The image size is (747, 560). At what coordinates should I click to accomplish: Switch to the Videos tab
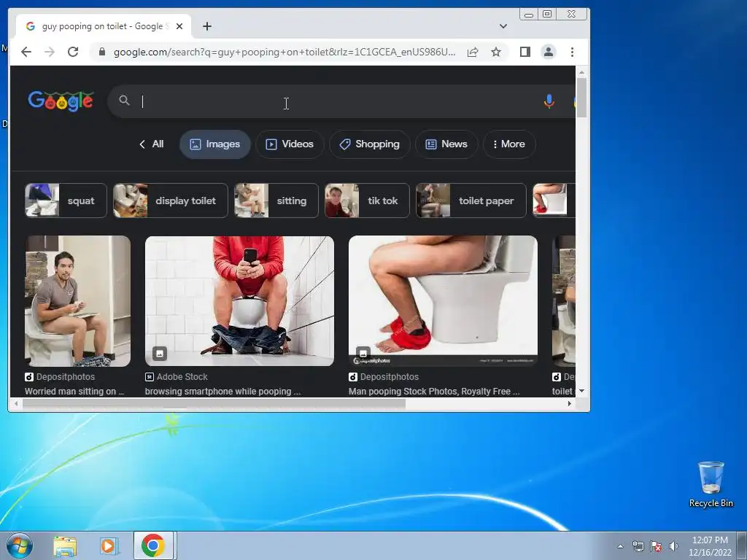pos(290,144)
